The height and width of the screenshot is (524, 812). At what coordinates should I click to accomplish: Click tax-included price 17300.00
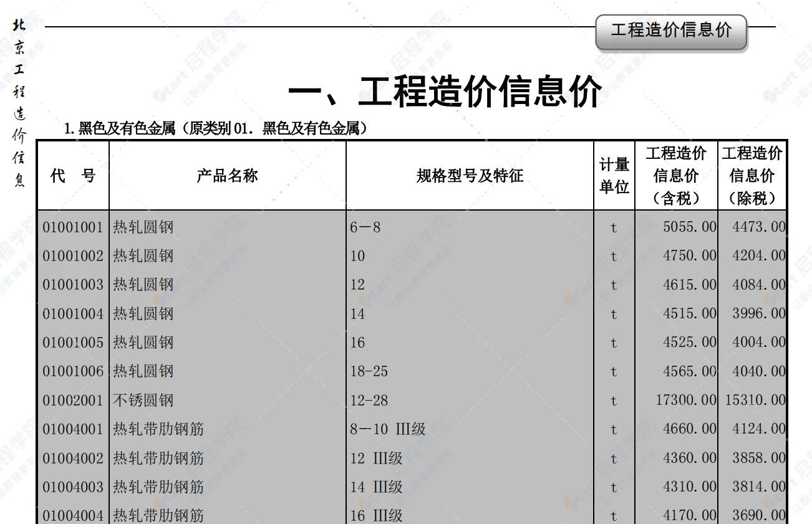coord(686,400)
